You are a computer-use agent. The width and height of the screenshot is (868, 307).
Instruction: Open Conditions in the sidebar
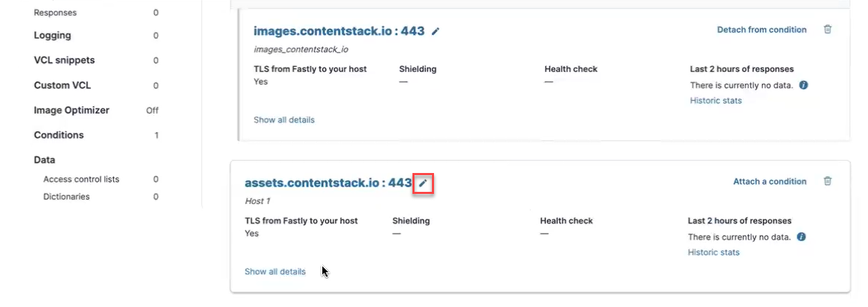tap(59, 135)
